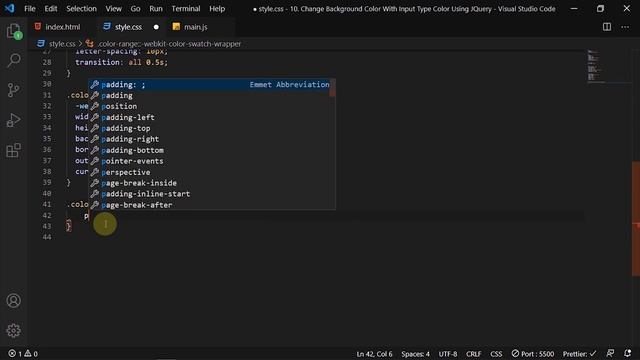The height and width of the screenshot is (360, 640).
Task: Click the Prettier status indicator
Action: 579,354
